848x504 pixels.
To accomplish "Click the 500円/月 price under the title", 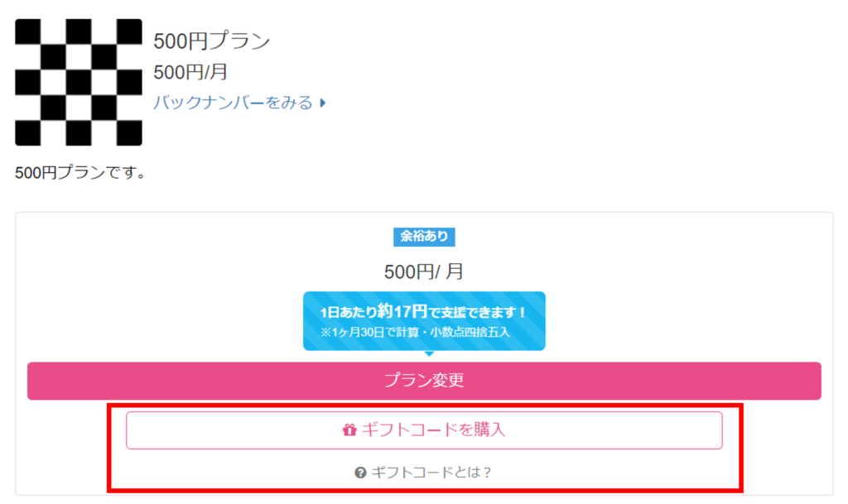I will 190,72.
